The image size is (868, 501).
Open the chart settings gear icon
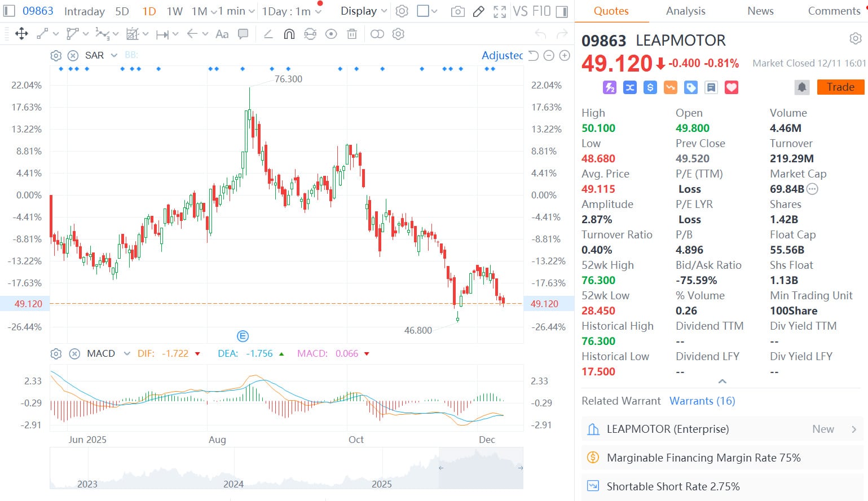[x=402, y=11]
